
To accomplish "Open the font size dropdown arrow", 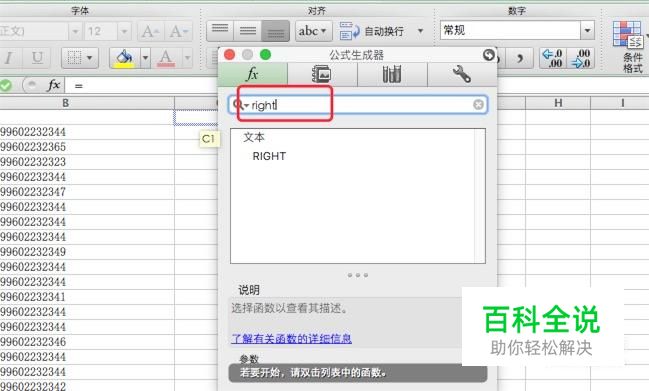I will point(124,31).
